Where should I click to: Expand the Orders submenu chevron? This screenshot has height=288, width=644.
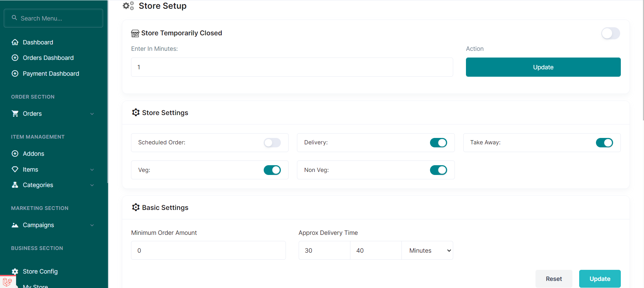pyautogui.click(x=92, y=114)
